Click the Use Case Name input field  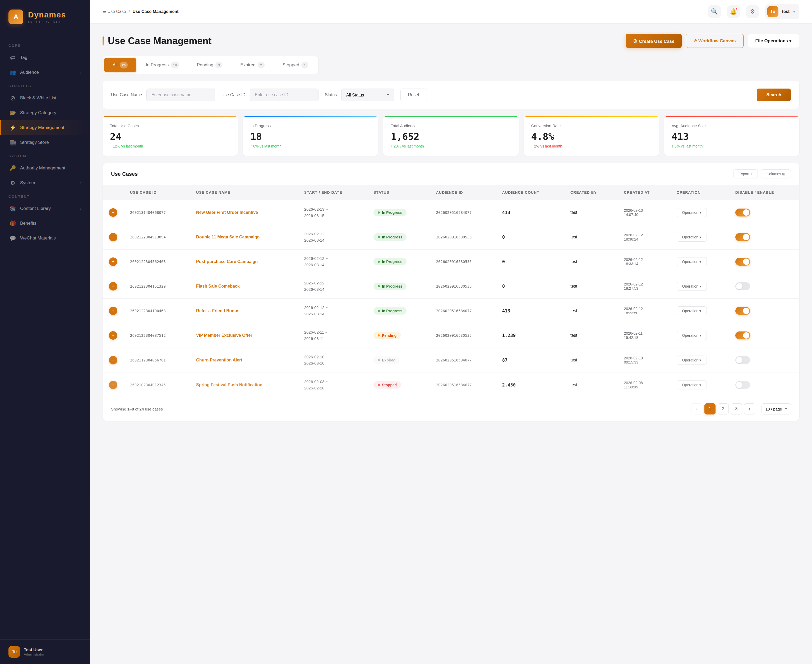181,95
